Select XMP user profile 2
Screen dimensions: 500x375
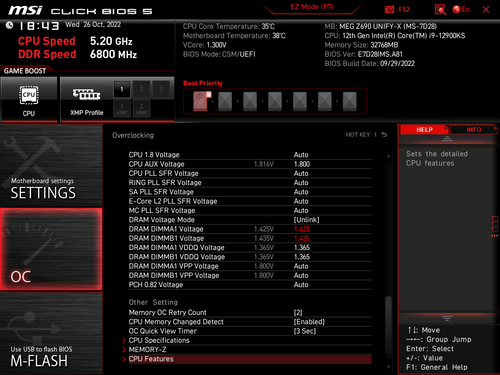click(141, 109)
